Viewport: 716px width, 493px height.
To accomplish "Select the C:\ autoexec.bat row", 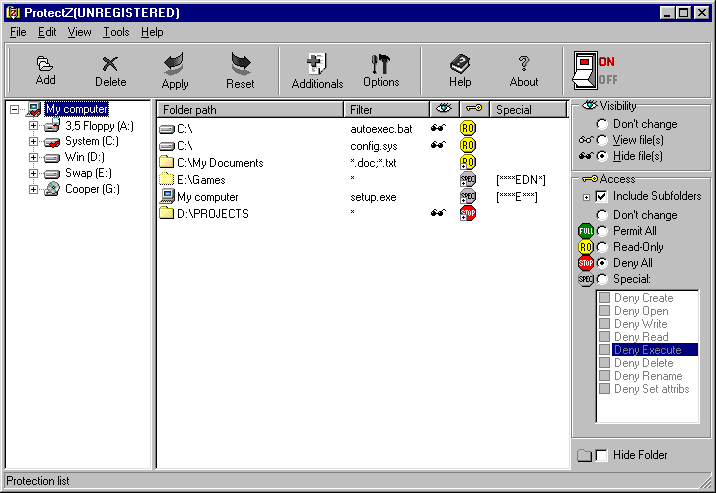I will pos(363,129).
